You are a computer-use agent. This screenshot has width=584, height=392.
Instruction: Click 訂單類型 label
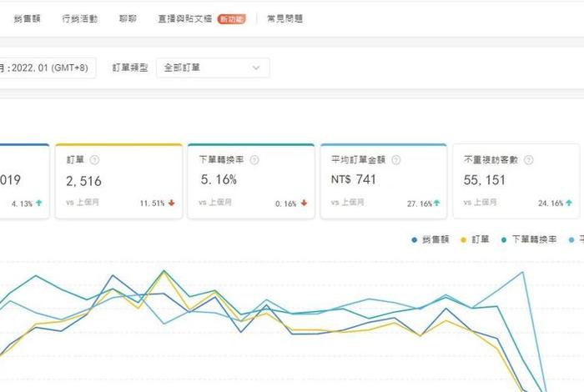[130, 68]
